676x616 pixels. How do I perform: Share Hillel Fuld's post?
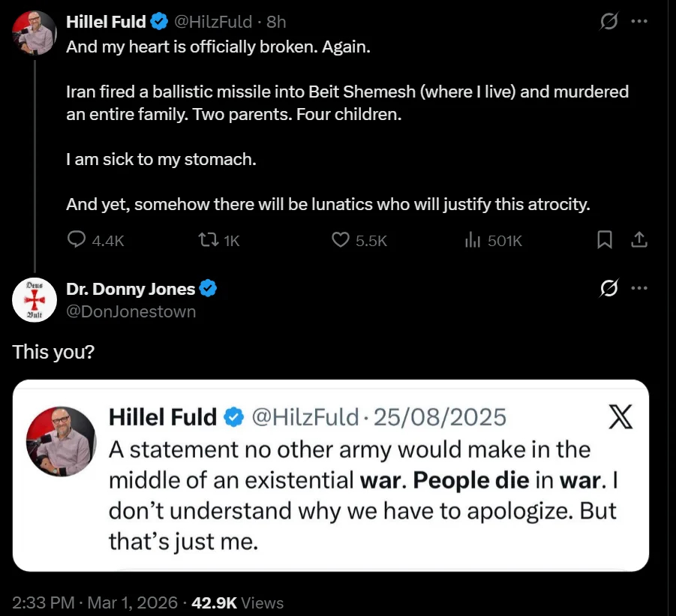[x=638, y=240]
